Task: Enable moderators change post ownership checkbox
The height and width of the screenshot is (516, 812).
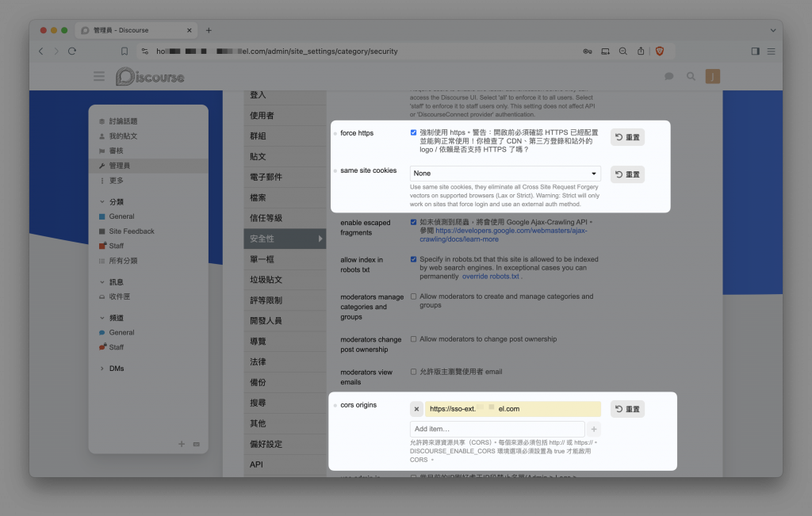Action: click(413, 339)
